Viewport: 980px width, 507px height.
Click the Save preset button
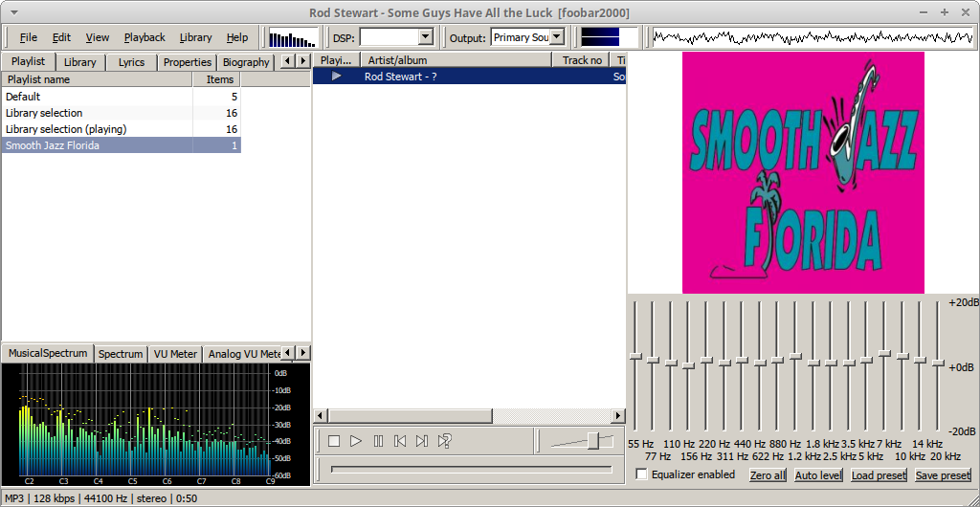tap(943, 475)
